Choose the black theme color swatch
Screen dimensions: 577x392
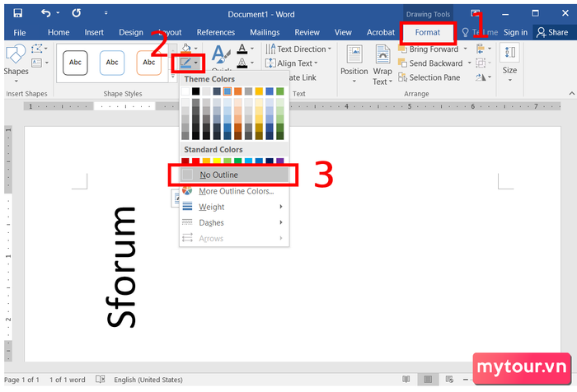pyautogui.click(x=196, y=91)
